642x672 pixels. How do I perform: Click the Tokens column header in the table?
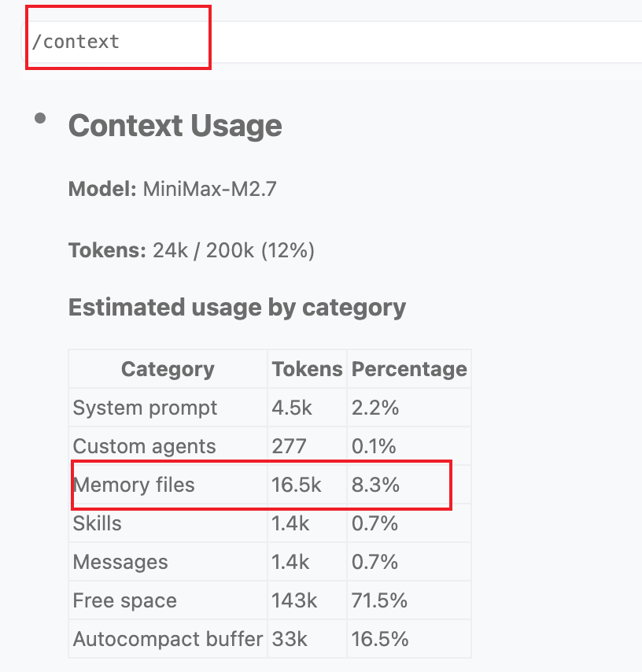[x=307, y=369]
